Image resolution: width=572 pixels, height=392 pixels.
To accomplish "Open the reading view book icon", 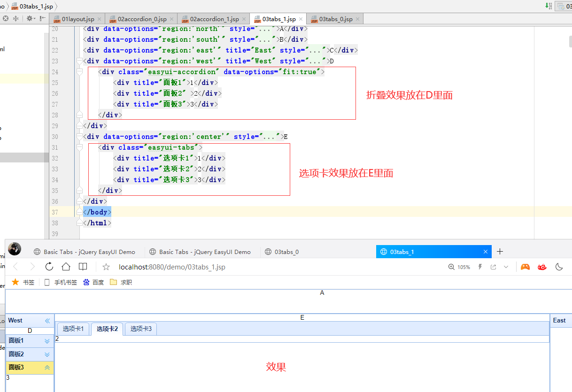I will point(83,267).
